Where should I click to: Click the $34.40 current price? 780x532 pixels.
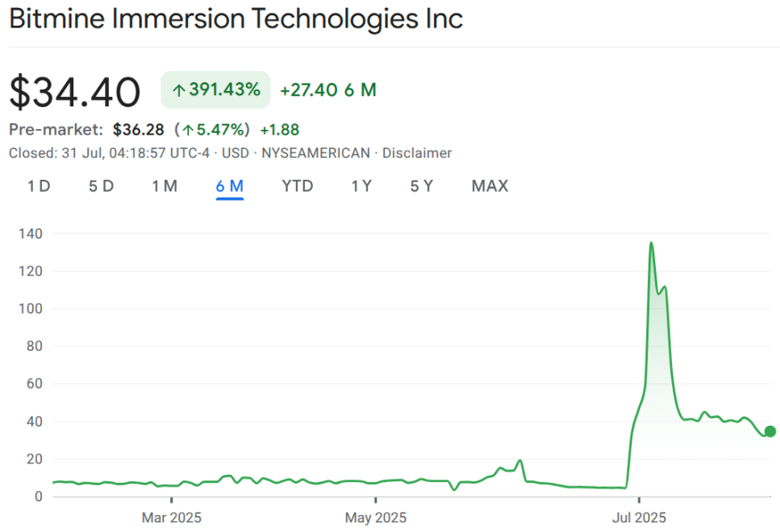pos(75,92)
